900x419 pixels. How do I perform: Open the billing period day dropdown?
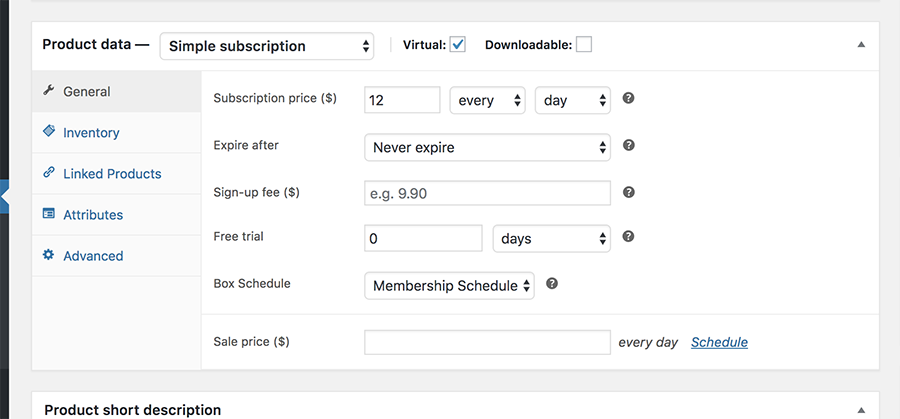pos(573,100)
